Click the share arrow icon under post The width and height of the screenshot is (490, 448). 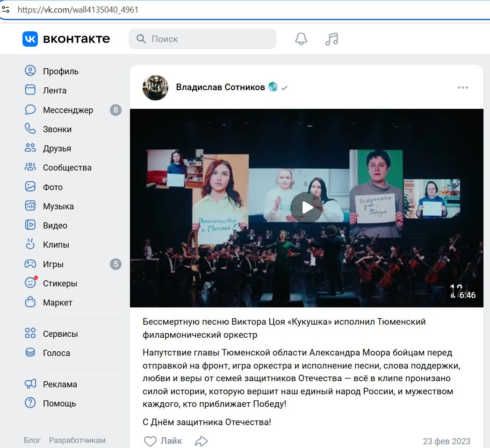tap(201, 441)
